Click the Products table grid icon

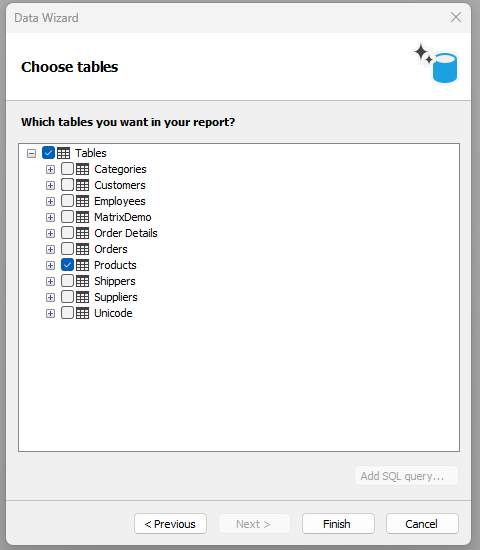point(82,265)
